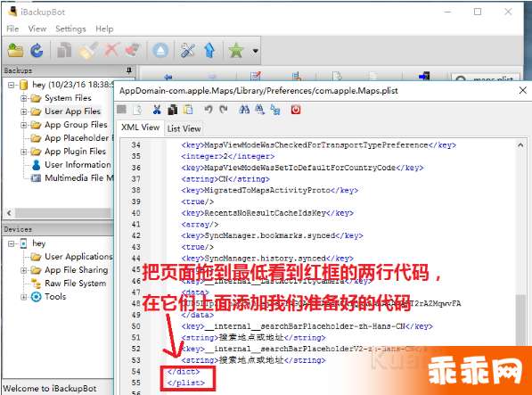Click the XML editor vertical scrollbar thumb
Image resolution: width=532 pixels, height=395 pixels.
520,320
